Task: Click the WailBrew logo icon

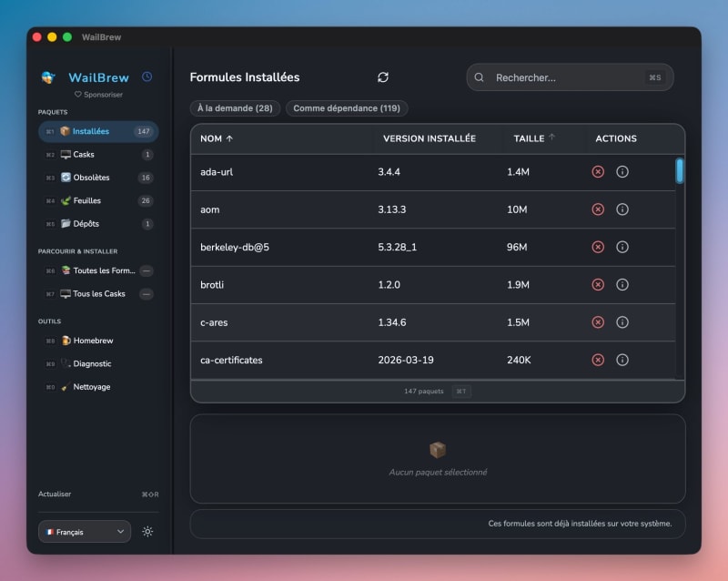Action: (x=48, y=77)
